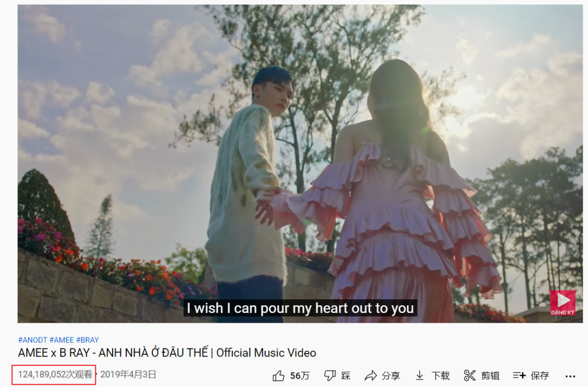Click the 56万 like count
Viewport: 588px width, 387px height.
299,376
